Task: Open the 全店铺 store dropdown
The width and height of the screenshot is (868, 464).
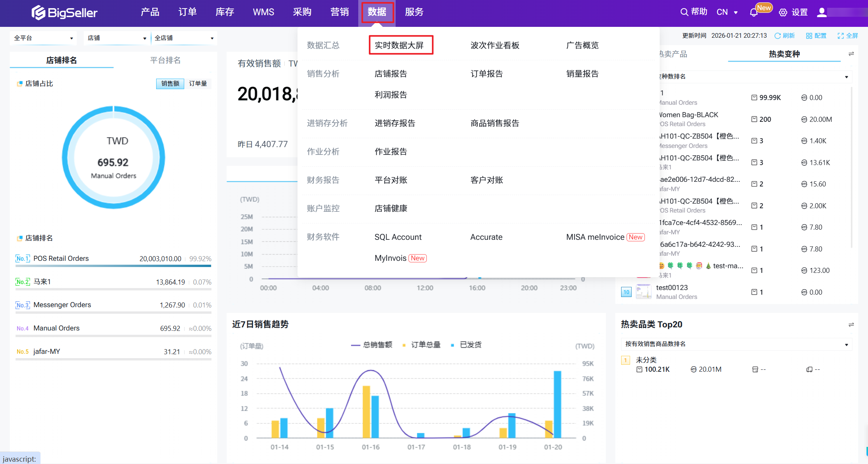Action: (x=184, y=38)
